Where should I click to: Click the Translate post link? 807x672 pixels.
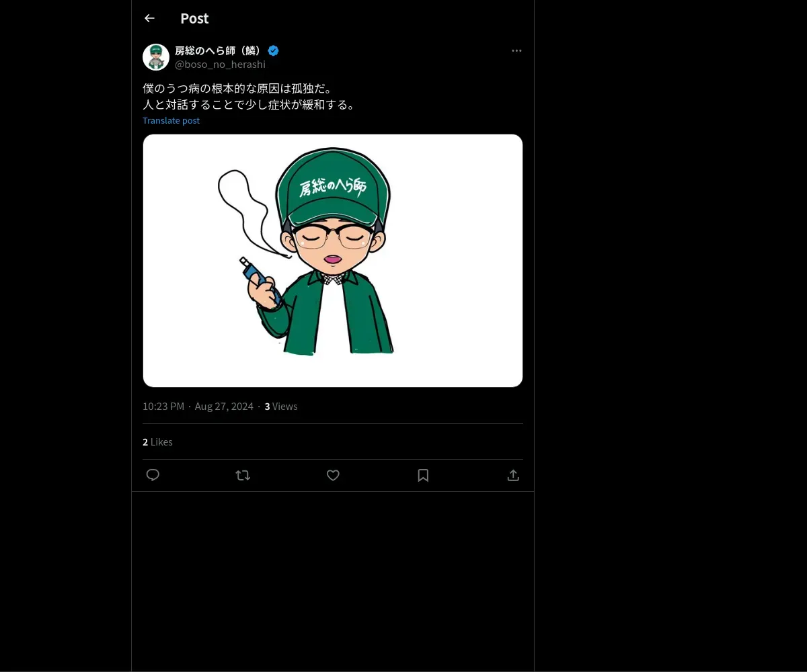tap(171, 121)
